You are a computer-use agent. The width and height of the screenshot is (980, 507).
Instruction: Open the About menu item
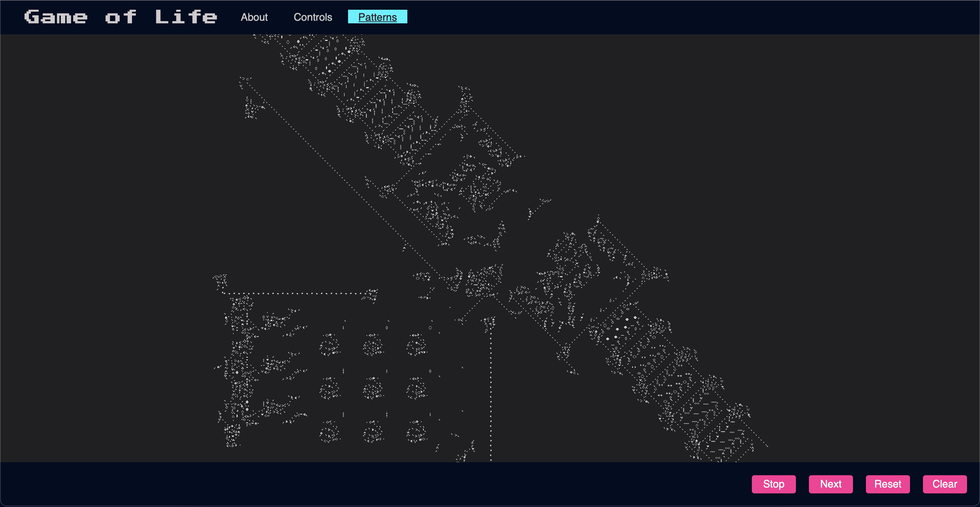click(254, 17)
